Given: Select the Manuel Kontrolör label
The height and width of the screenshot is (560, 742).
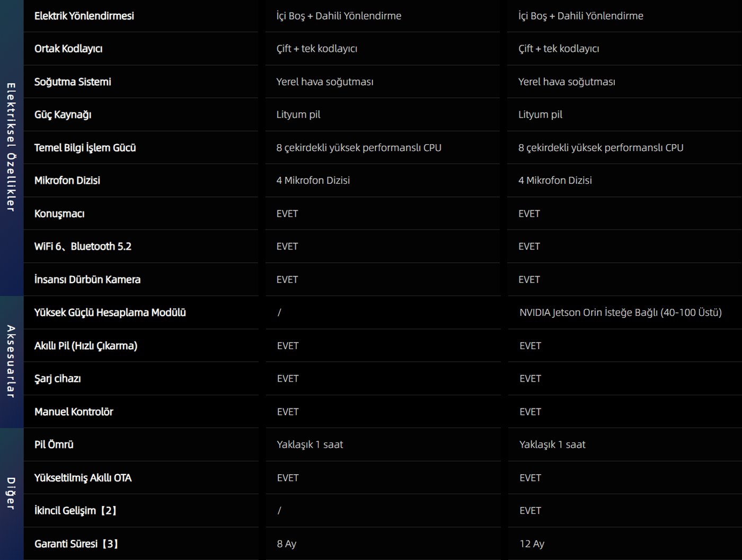Looking at the screenshot, I should 74,412.
